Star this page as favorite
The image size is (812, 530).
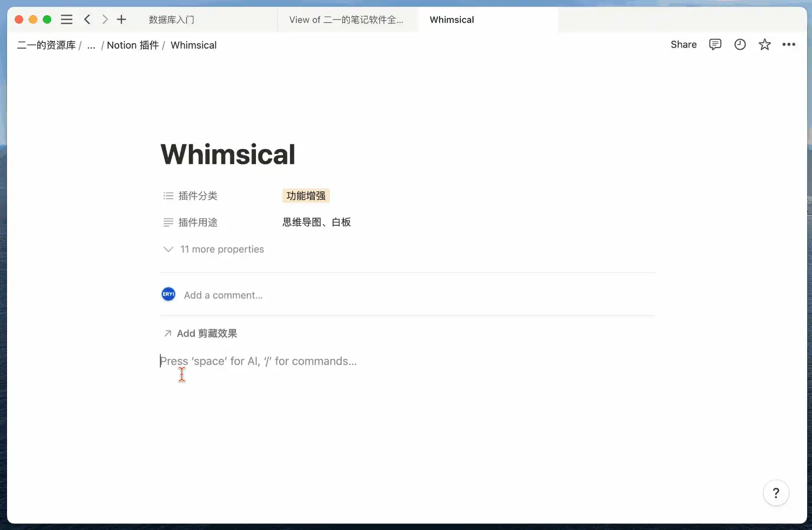pos(764,45)
